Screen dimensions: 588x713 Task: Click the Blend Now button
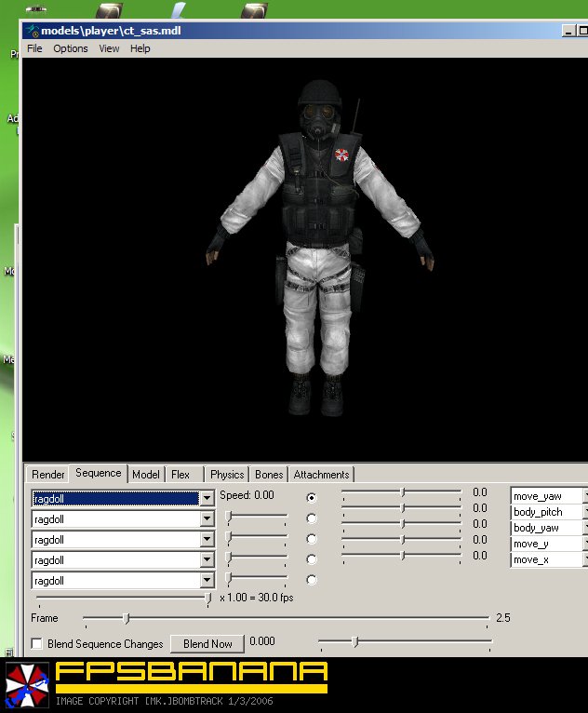207,644
